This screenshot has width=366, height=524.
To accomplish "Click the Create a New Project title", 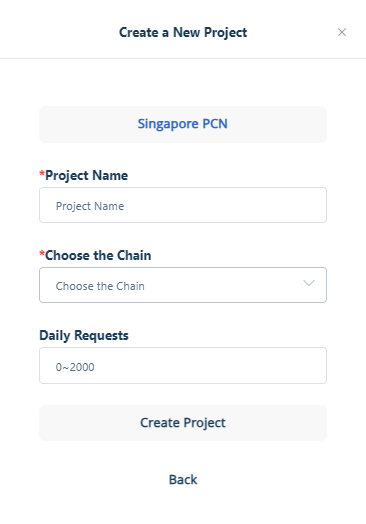I will click(x=183, y=32).
